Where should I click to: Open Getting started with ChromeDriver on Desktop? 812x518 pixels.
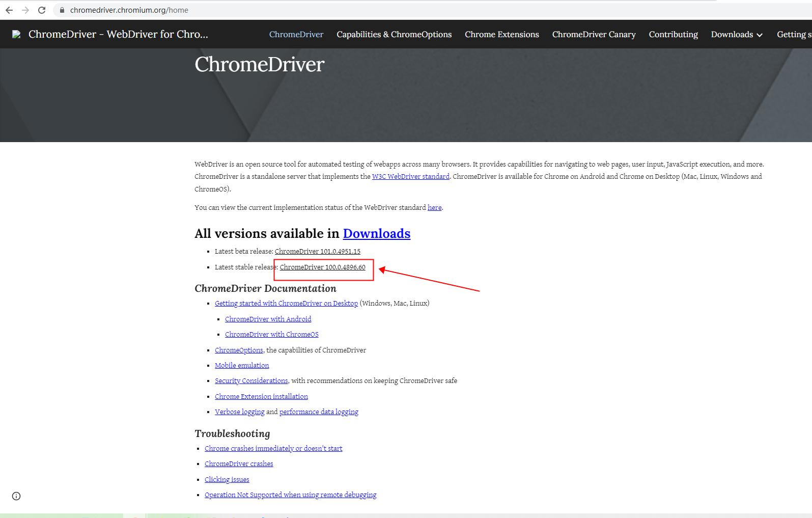[x=286, y=303]
